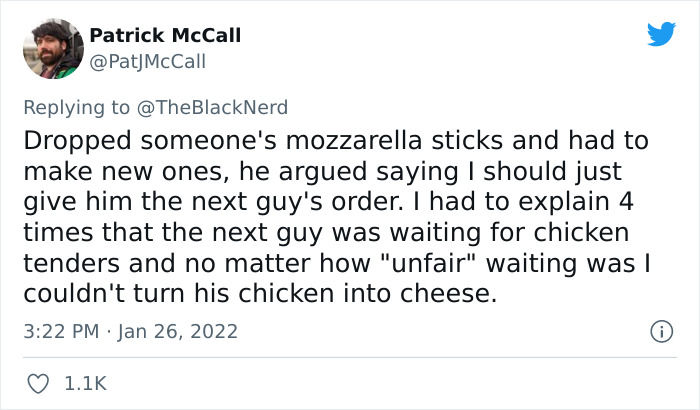
Task: Open the @PatJMcCall handle link
Action: pyautogui.click(x=148, y=62)
